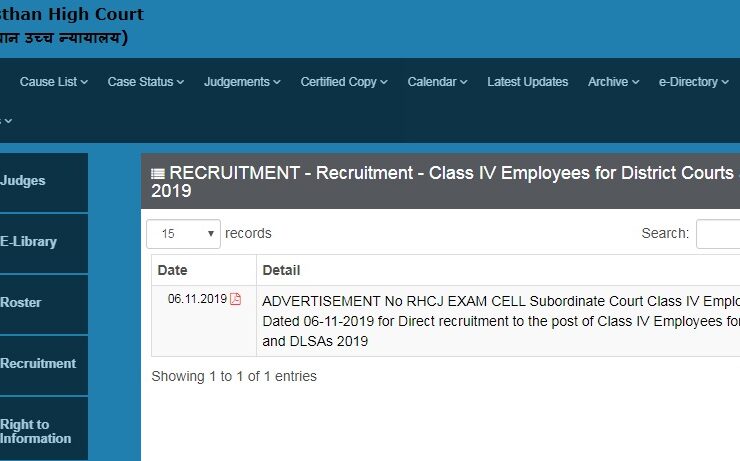Click into the Search input field

click(x=718, y=234)
